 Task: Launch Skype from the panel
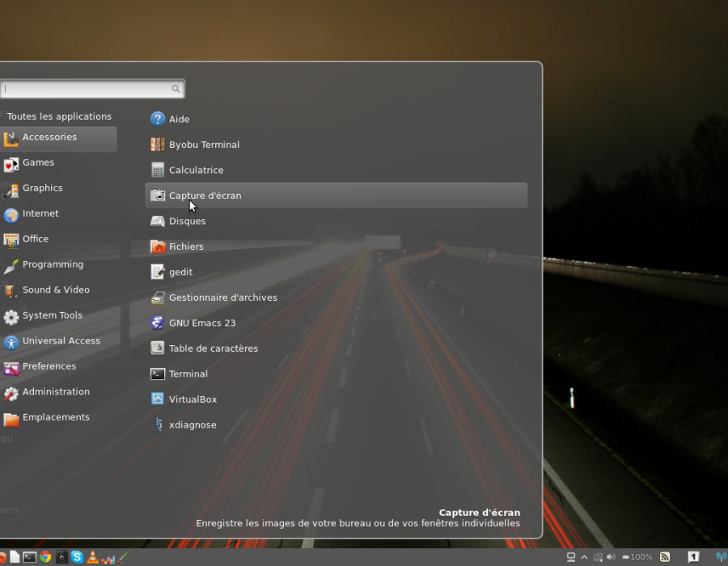77,557
